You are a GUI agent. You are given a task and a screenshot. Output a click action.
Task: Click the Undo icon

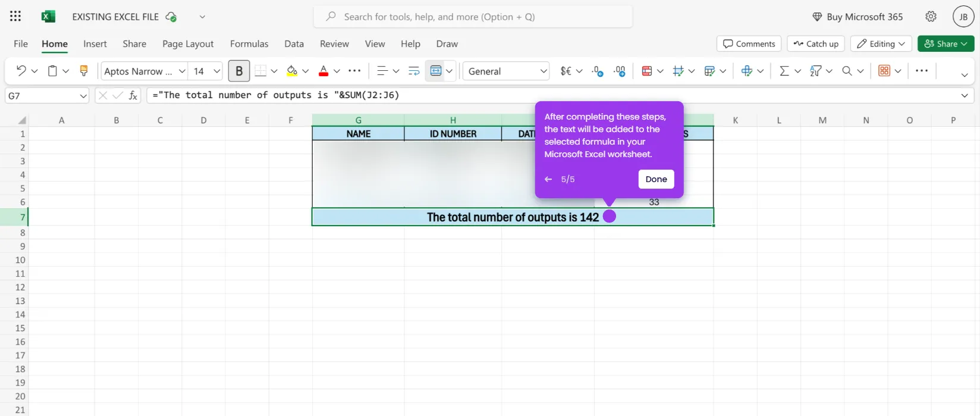coord(21,71)
